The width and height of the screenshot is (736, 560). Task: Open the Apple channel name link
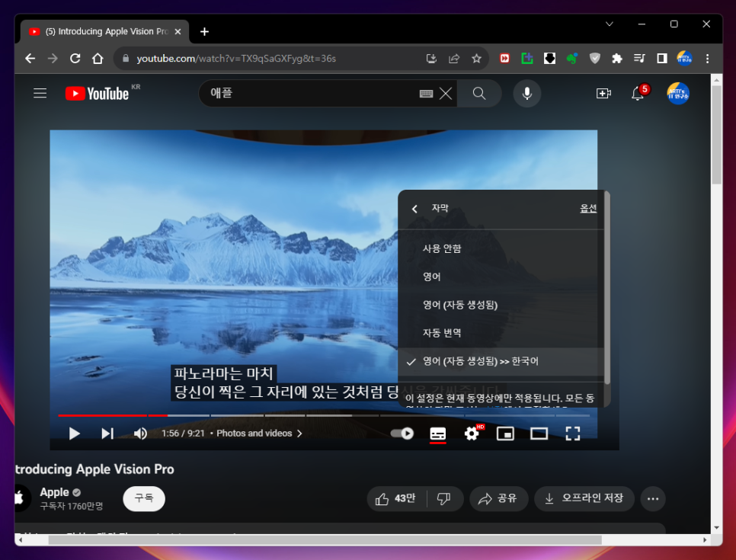(x=54, y=492)
